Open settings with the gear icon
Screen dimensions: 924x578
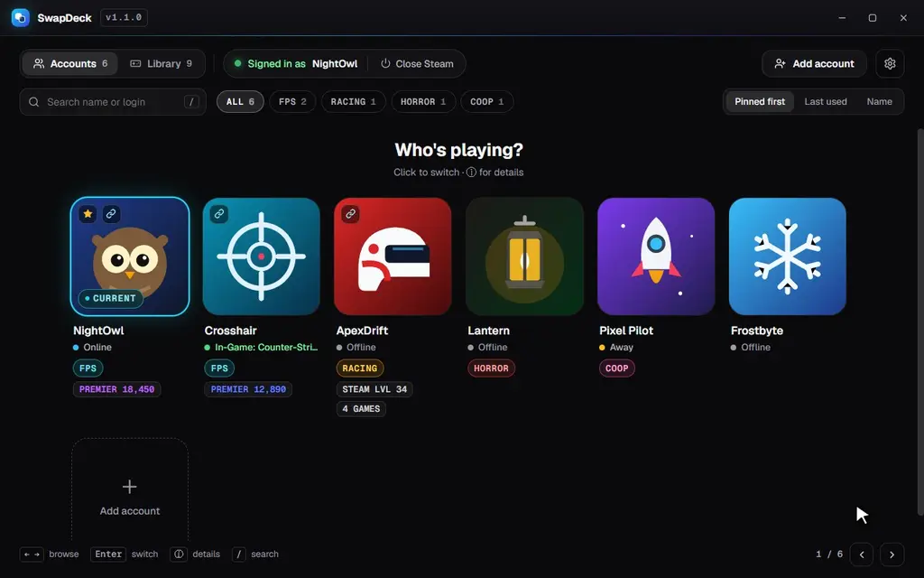pos(890,63)
